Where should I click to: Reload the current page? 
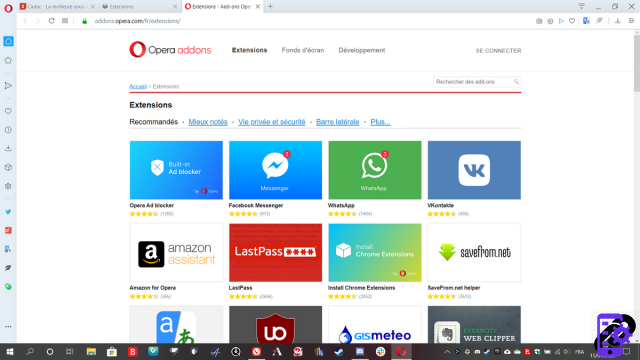point(51,21)
